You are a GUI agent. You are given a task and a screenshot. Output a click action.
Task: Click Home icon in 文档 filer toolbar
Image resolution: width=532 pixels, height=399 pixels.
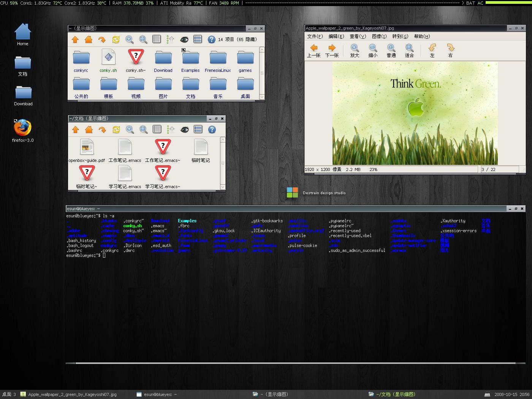click(89, 130)
